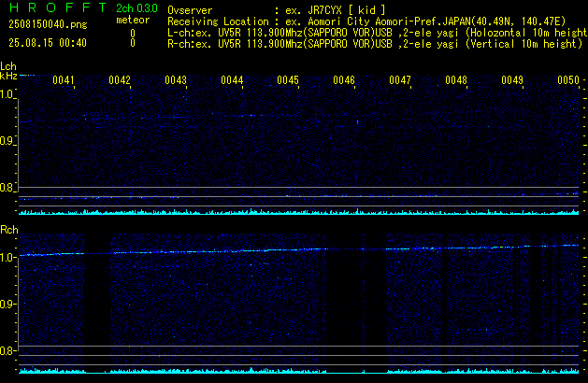588x383 pixels.
Task: Select the filename 2508150040.png
Action: pyautogui.click(x=48, y=24)
